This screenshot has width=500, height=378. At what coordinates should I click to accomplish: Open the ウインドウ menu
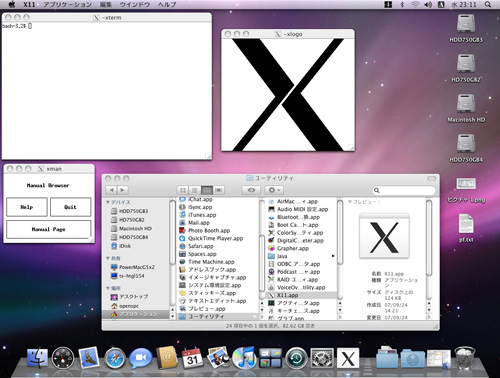click(x=135, y=4)
